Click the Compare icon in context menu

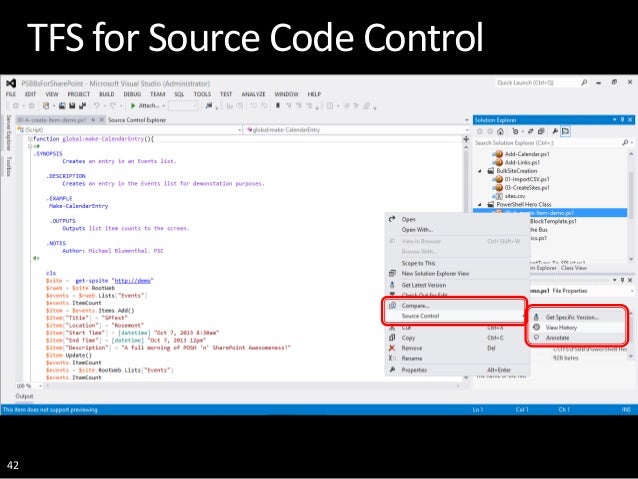pos(392,306)
